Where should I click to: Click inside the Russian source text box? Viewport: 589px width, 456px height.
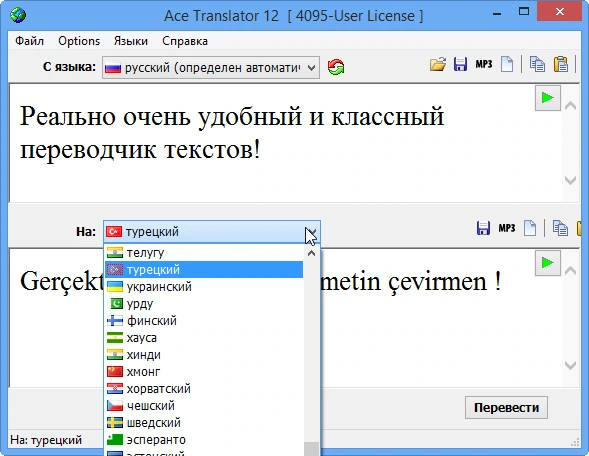click(x=285, y=143)
